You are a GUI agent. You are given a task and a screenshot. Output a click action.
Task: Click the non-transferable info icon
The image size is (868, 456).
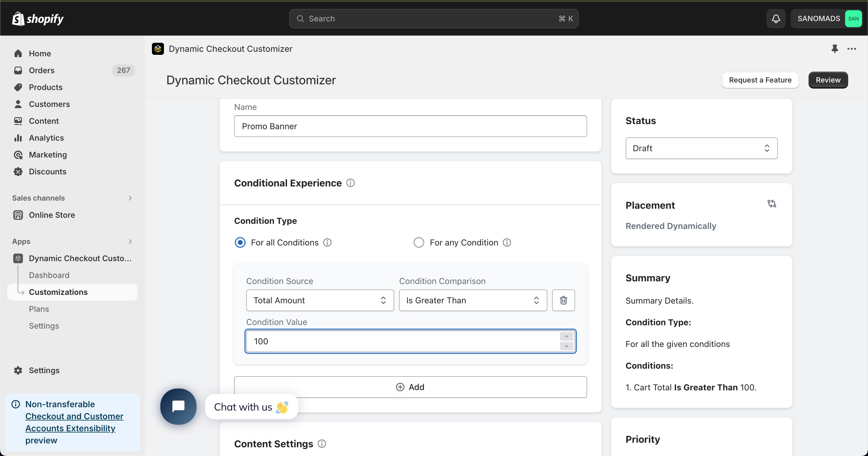(15, 404)
